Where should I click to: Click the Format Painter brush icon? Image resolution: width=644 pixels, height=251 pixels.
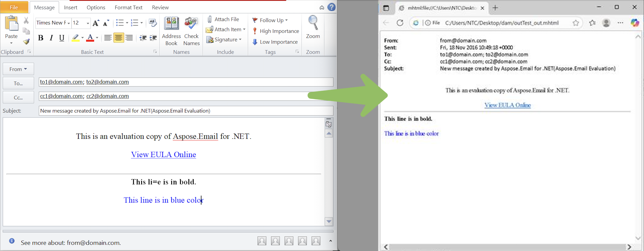(26, 42)
